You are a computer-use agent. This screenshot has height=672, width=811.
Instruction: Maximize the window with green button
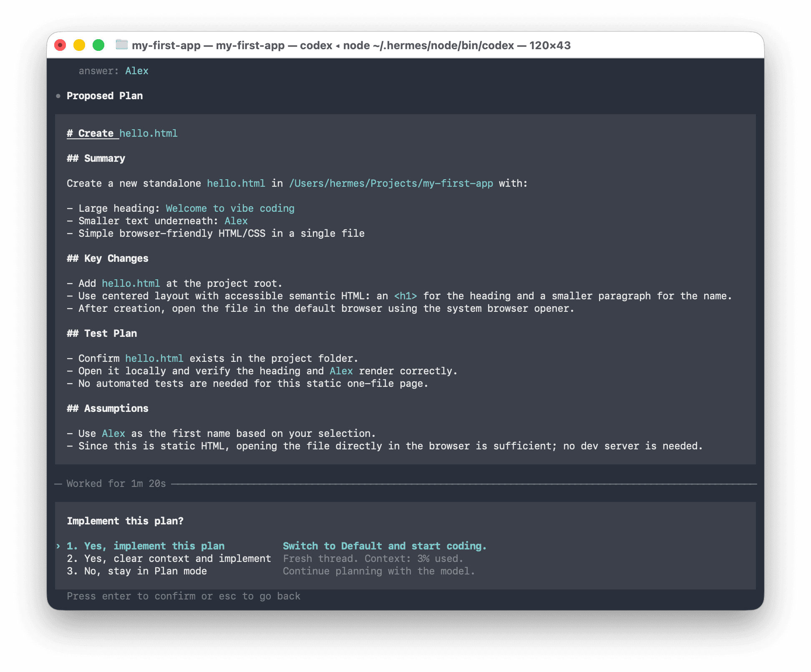tap(98, 45)
